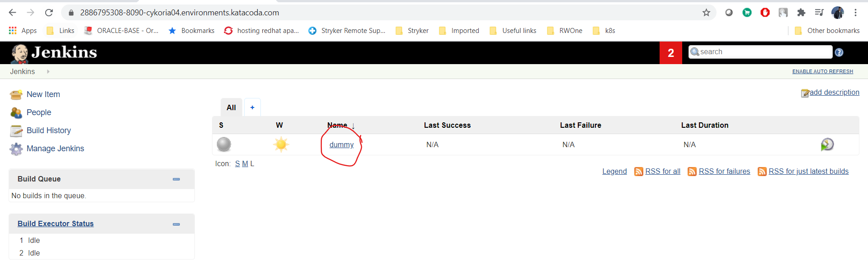Open RSS for all feed
The height and width of the screenshot is (279, 868).
click(x=663, y=172)
